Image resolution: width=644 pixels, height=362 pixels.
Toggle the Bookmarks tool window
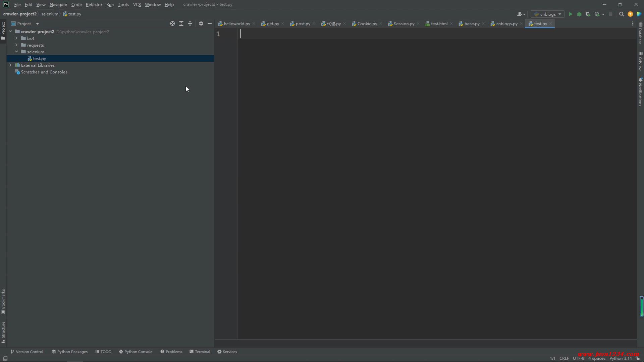tap(3, 302)
